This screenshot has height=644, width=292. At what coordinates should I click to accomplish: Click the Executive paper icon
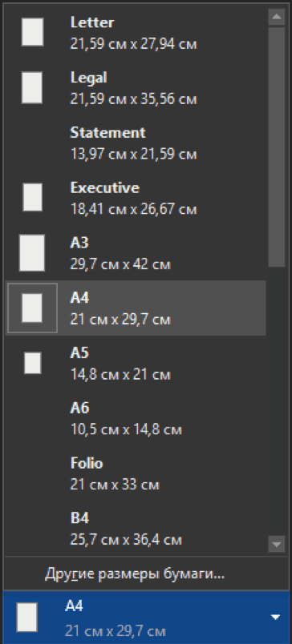[x=33, y=198]
